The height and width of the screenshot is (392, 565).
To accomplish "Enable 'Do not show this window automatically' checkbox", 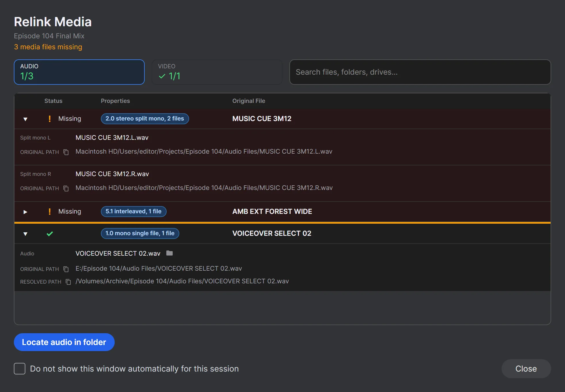I will click(20, 369).
